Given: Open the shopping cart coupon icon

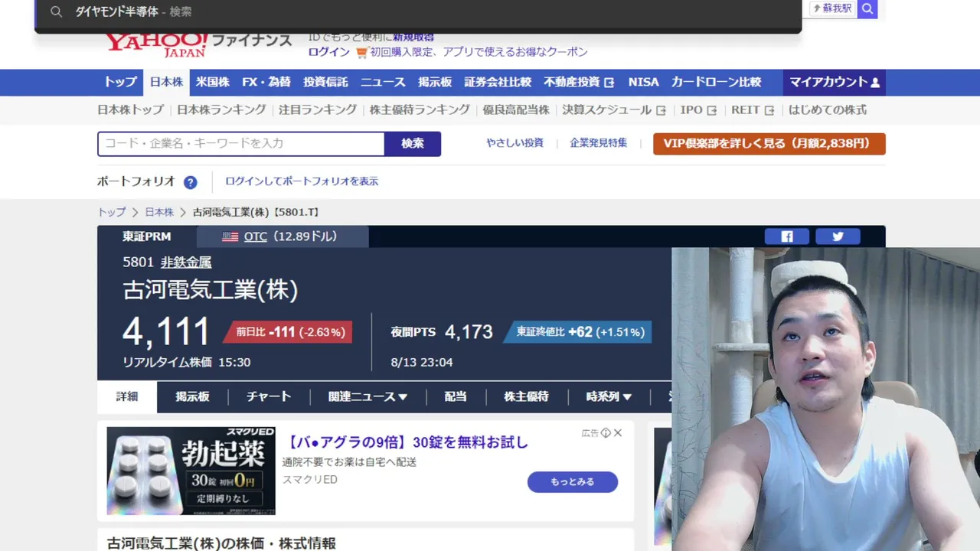Looking at the screenshot, I should [361, 53].
